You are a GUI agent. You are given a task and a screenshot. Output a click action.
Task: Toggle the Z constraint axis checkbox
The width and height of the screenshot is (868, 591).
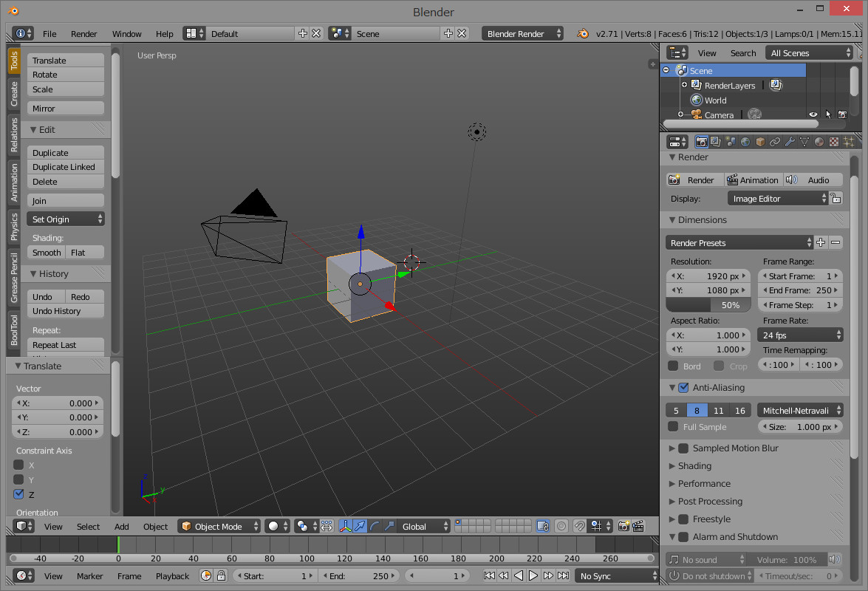(x=18, y=494)
